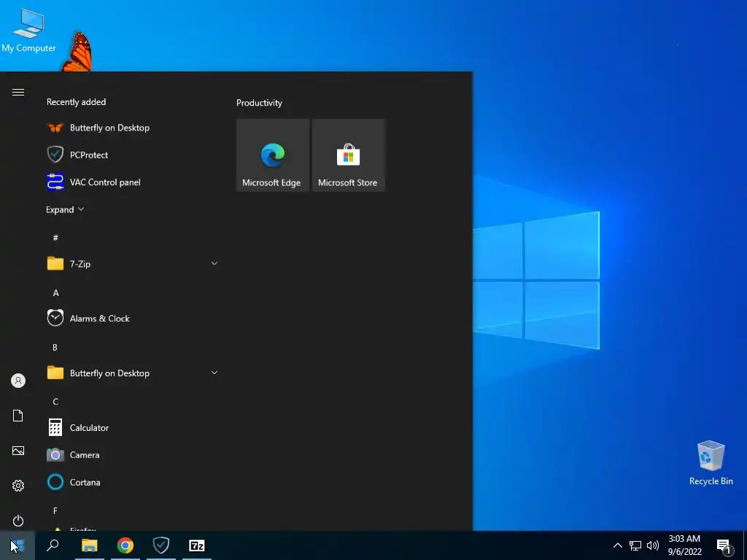
Task: Open Settings gear in Start sidebar
Action: 18,486
